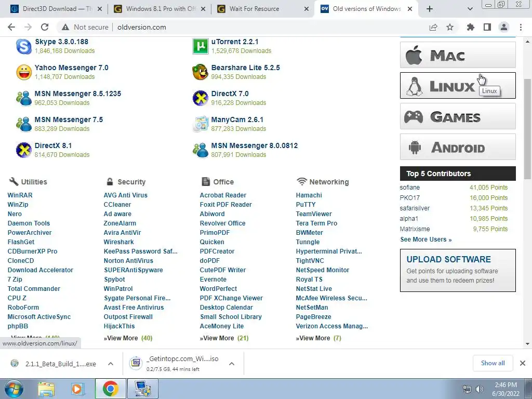Click the DirectX 7.0 icon
This screenshot has width=532, height=399.
[200, 98]
